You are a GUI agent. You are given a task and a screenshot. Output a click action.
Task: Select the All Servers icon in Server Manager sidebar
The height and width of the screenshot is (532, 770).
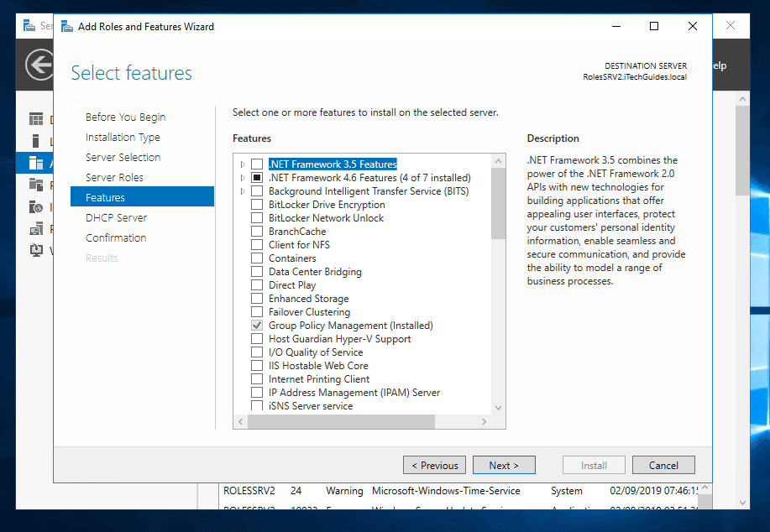tap(36, 163)
